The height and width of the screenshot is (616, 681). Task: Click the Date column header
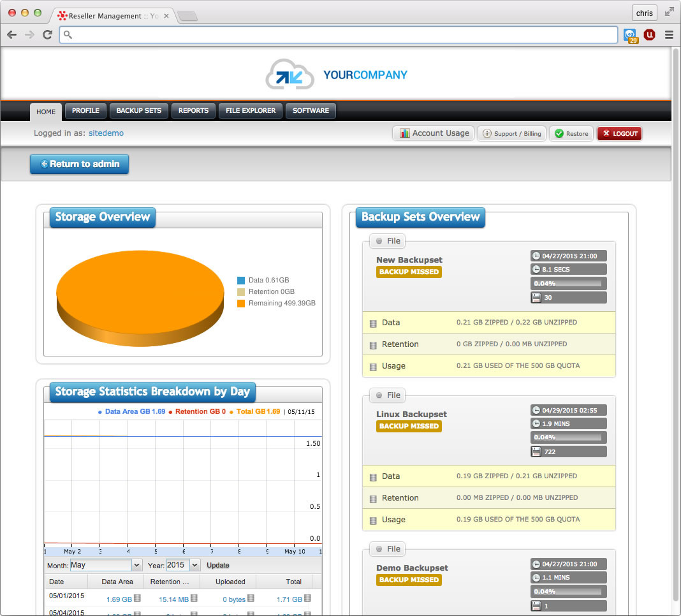coord(57,582)
